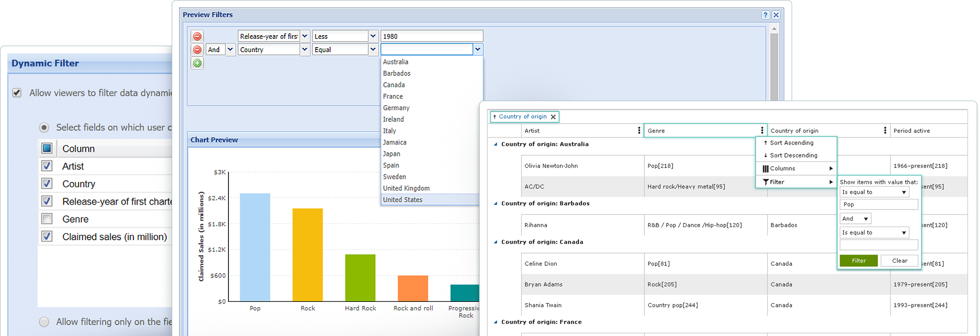Image resolution: width=980 pixels, height=336 pixels.
Task: Collapse the country value dropdown arrow
Action: pyautogui.click(x=478, y=49)
